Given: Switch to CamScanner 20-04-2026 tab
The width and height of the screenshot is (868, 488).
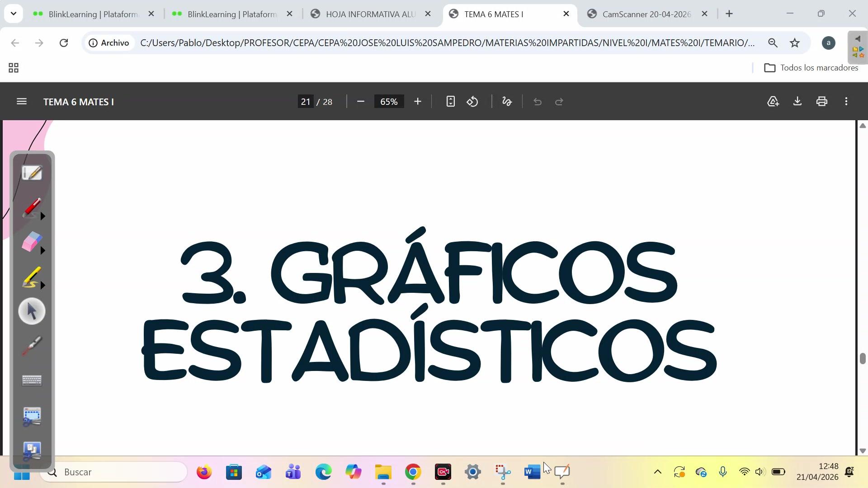Looking at the screenshot, I should click(x=646, y=14).
